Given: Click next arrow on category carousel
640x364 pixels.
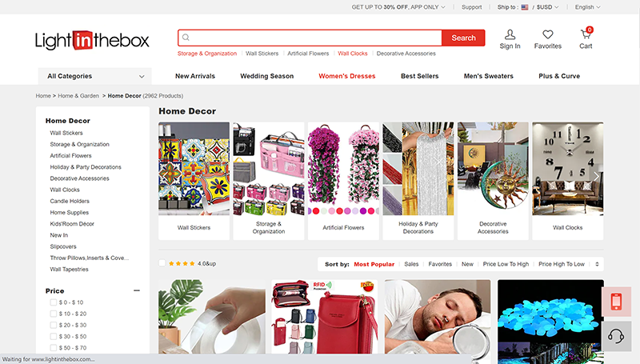Looking at the screenshot, I should click(x=596, y=176).
